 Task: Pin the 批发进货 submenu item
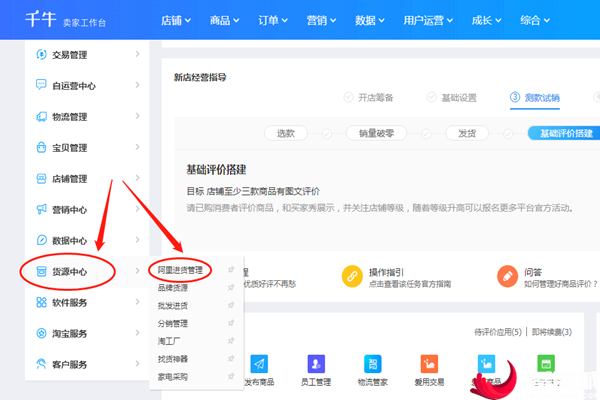[231, 305]
